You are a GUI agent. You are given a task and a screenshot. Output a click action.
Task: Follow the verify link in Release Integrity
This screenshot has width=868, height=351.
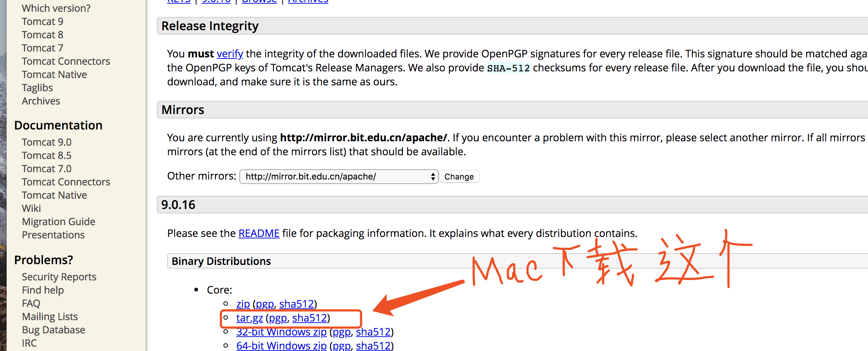230,54
